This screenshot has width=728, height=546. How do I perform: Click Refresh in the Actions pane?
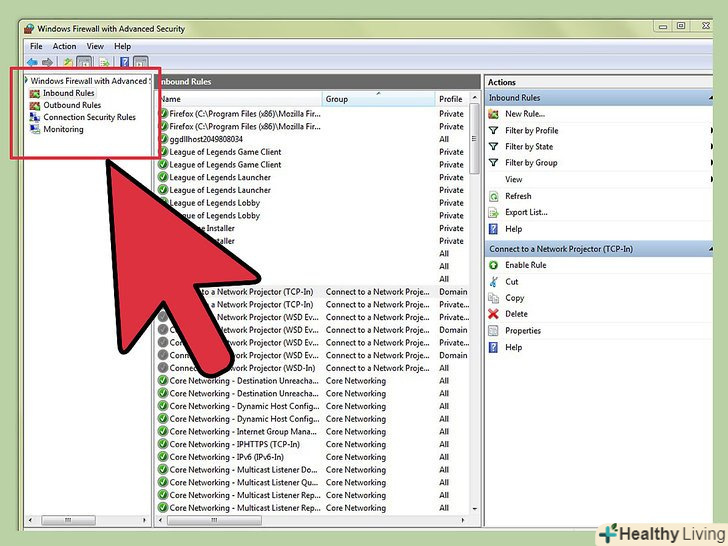(518, 196)
